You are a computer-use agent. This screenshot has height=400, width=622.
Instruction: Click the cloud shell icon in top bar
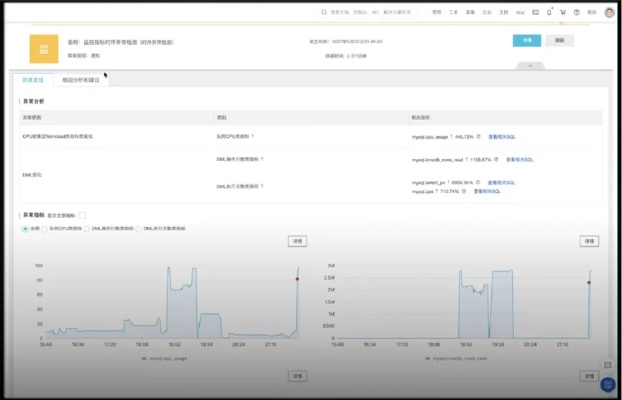(535, 12)
